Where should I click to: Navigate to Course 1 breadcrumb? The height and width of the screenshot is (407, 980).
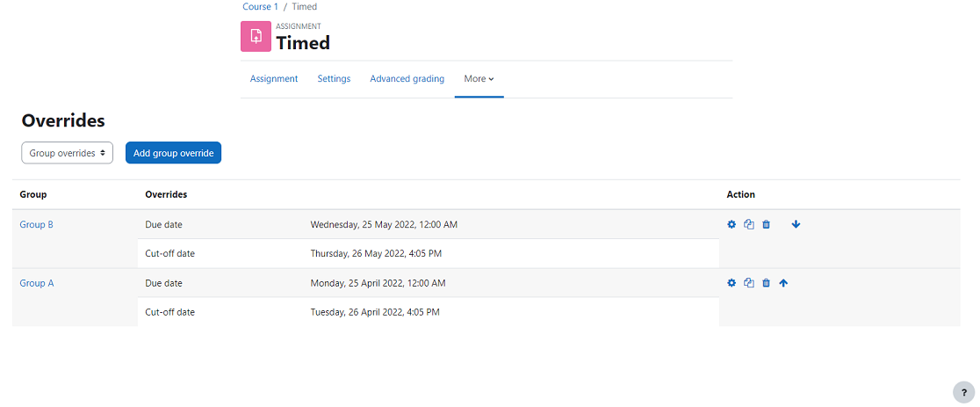260,7
